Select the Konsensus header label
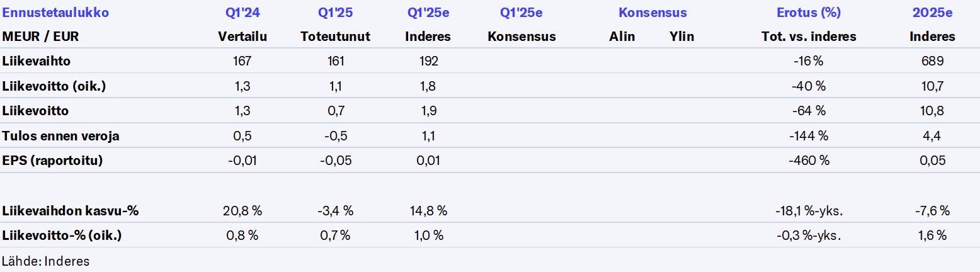The width and height of the screenshot is (980, 272). [652, 13]
